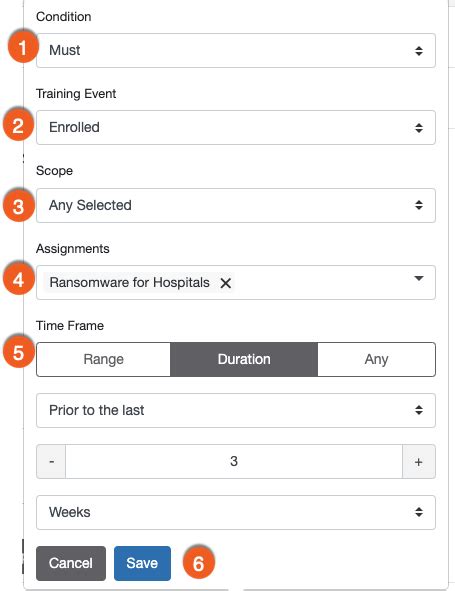Click the Save button

coord(142,563)
